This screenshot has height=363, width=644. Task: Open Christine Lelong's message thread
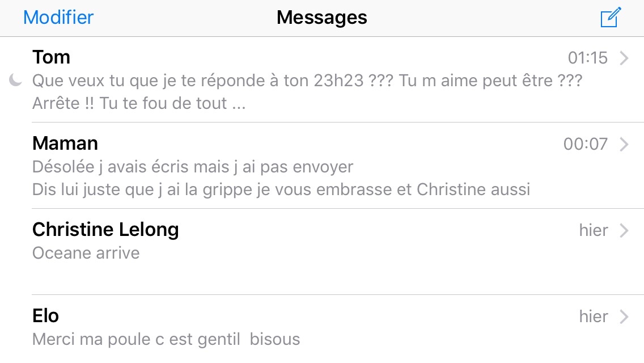click(105, 230)
